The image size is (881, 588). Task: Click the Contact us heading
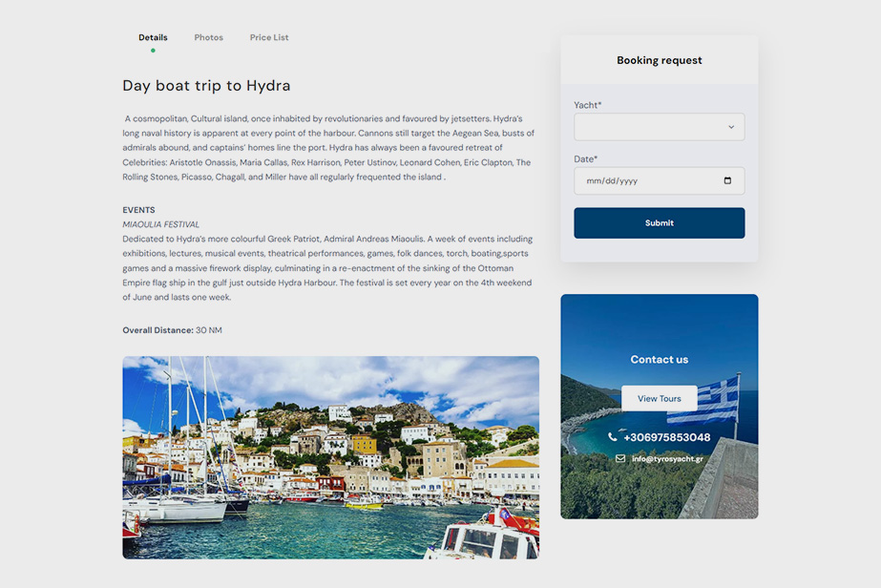pos(659,359)
